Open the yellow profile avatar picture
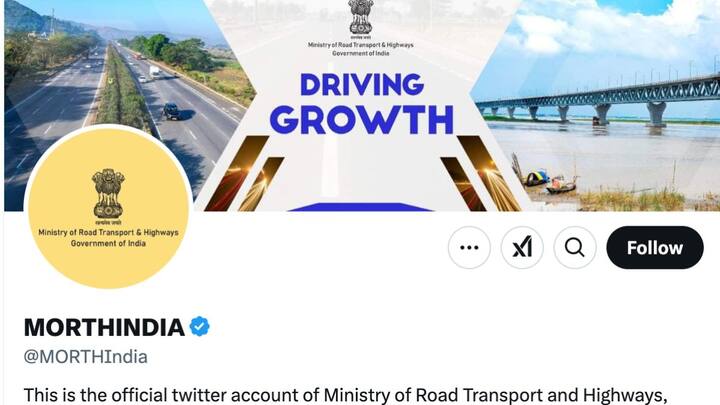The width and height of the screenshot is (720, 405). [x=108, y=208]
